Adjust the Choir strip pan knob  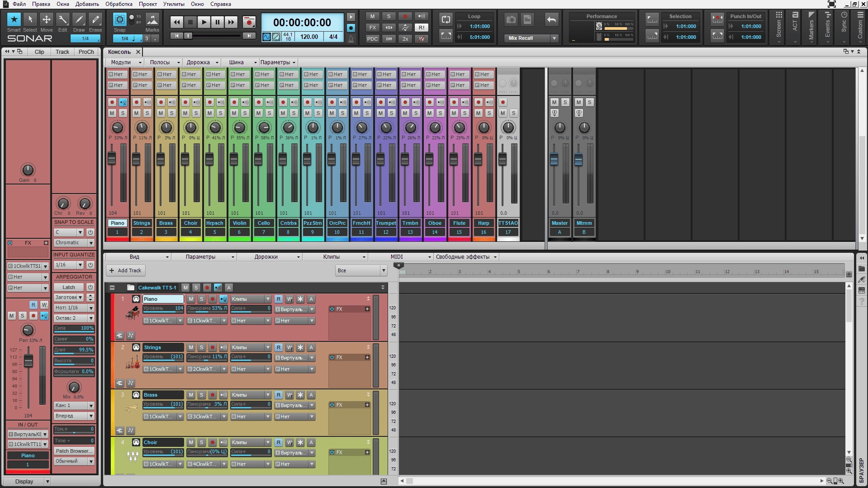coord(191,128)
